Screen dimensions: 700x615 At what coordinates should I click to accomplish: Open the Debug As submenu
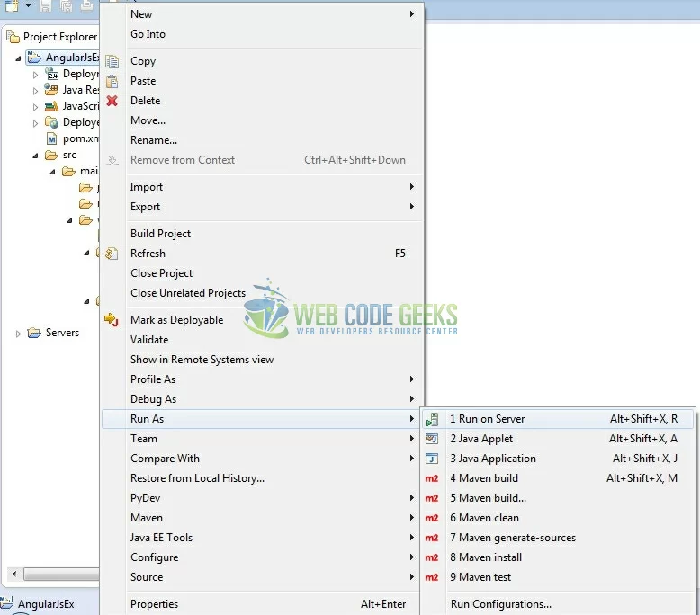coord(263,399)
